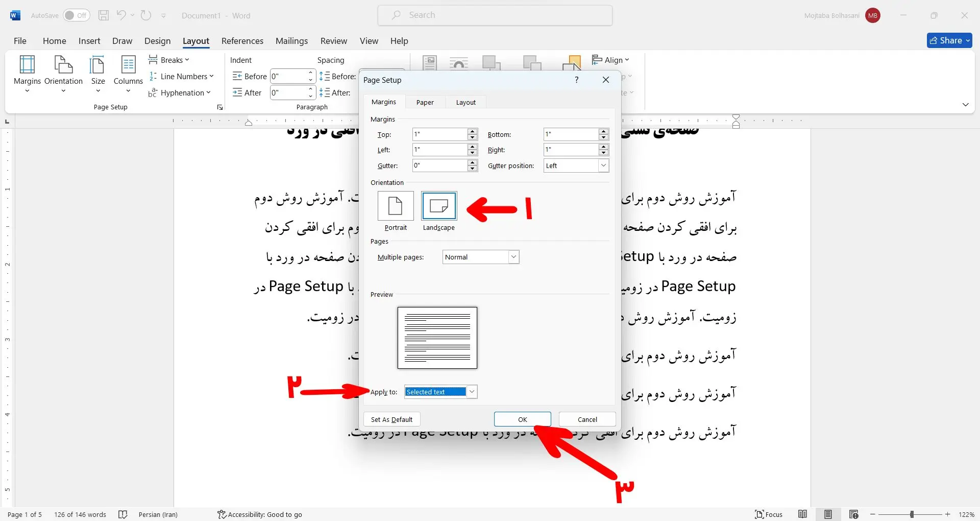Click OK in Page Setup dialog
This screenshot has width=980, height=521.
click(523, 419)
